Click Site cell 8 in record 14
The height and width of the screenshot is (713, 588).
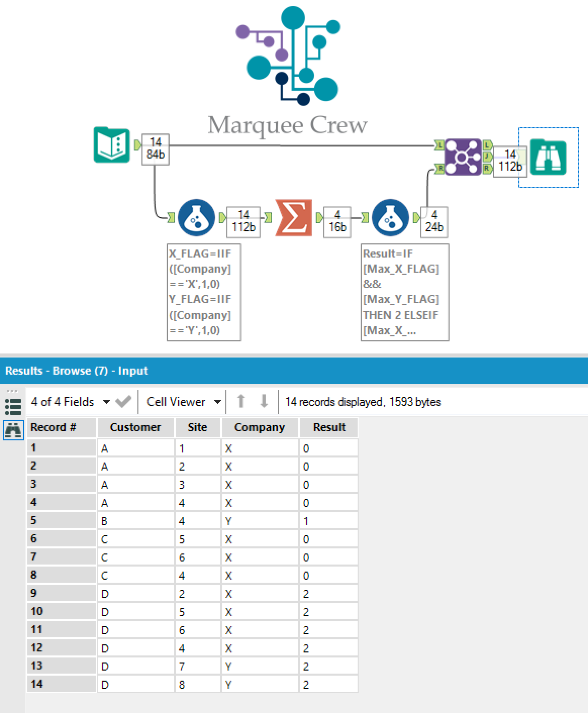click(x=198, y=684)
